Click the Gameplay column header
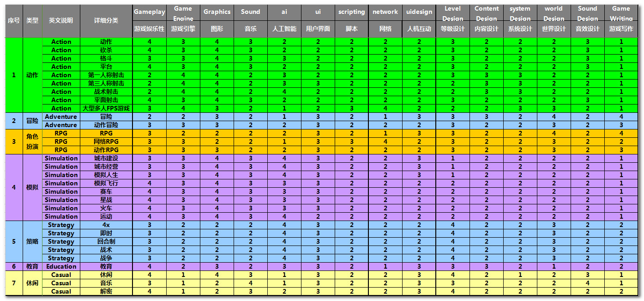Image resolution: width=644 pixels, height=301 pixels. coord(149,12)
